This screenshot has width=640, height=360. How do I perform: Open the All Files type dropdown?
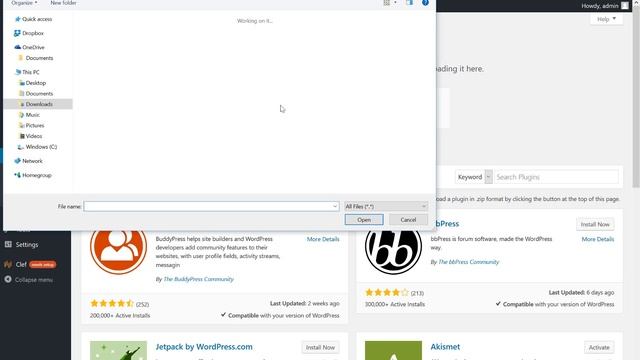point(386,207)
